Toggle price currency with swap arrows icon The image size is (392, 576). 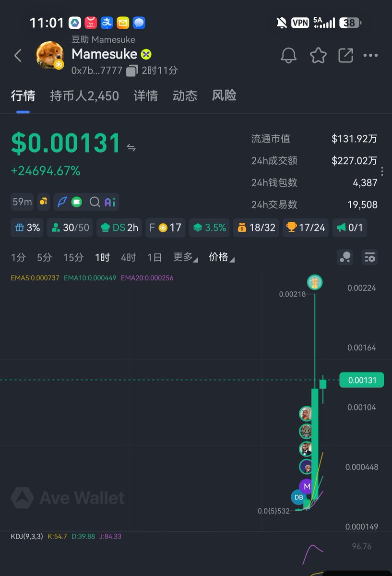pos(131,148)
